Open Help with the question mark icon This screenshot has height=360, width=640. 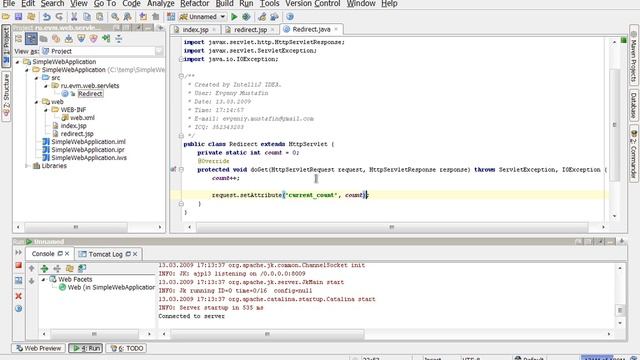pos(290,17)
